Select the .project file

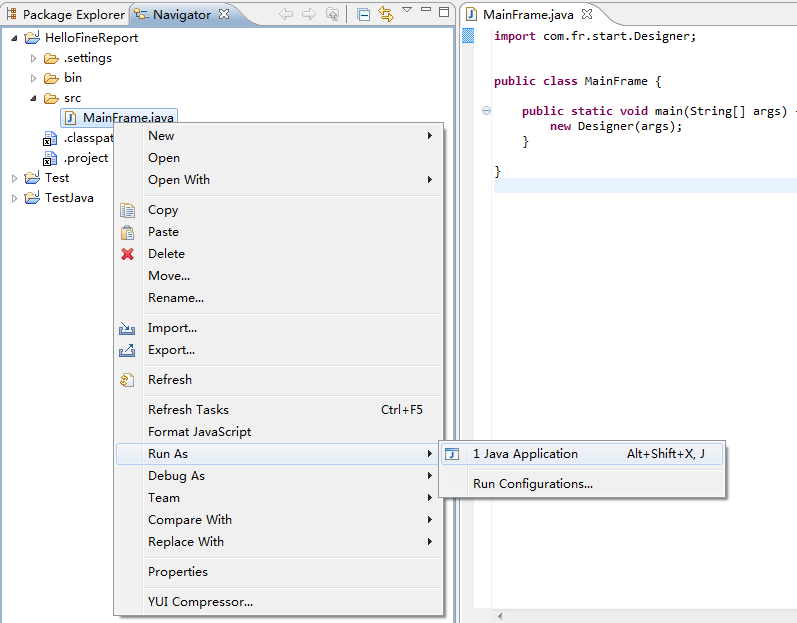pos(86,158)
